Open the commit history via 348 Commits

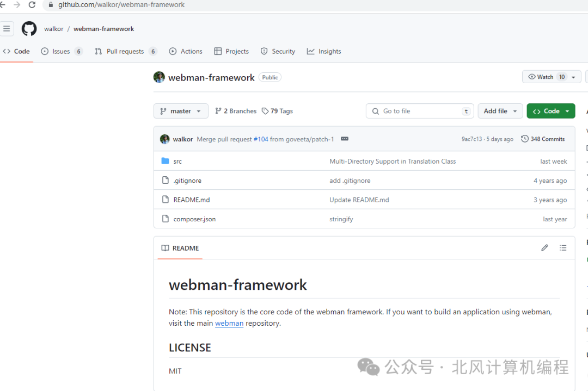tap(543, 139)
